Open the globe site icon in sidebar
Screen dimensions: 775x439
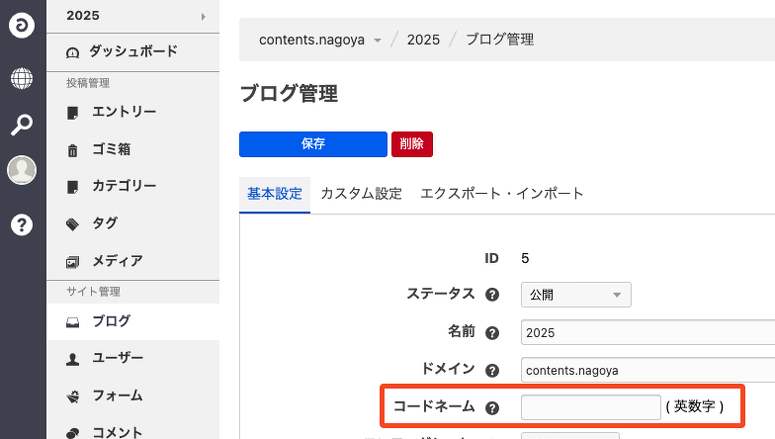click(22, 78)
